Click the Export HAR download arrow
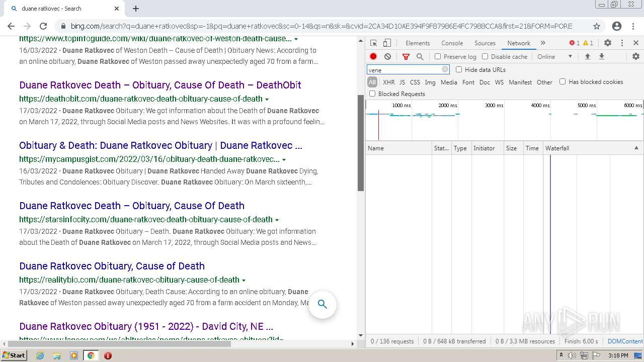Viewport: 644px width, 362px height. coord(601,56)
